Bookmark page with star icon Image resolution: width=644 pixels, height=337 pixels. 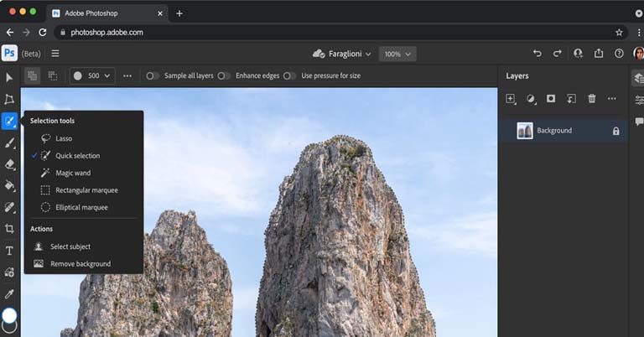[x=619, y=33]
